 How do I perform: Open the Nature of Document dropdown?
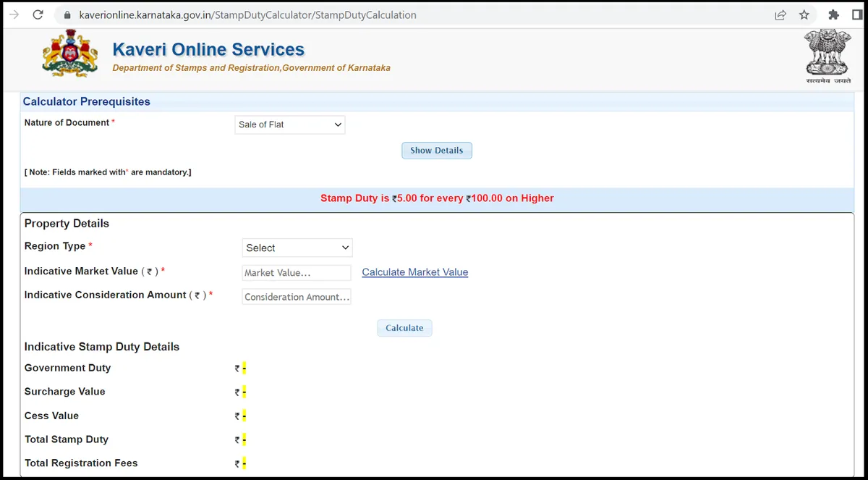tap(290, 125)
